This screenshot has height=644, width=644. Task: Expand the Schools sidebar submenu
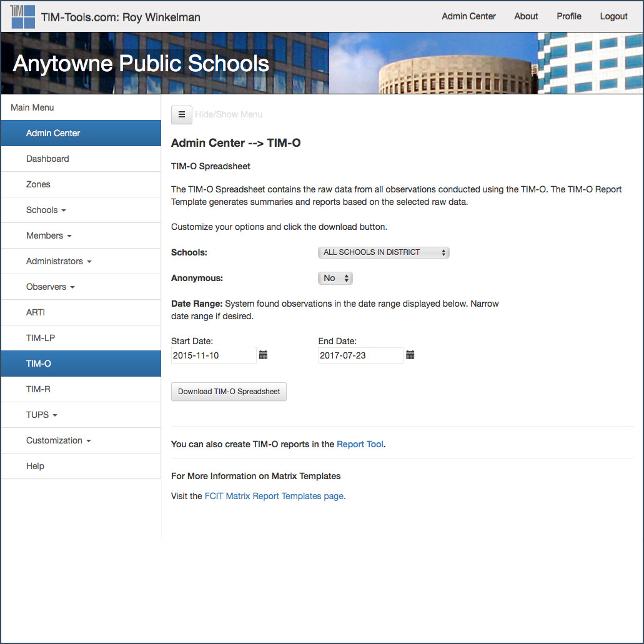click(81, 210)
